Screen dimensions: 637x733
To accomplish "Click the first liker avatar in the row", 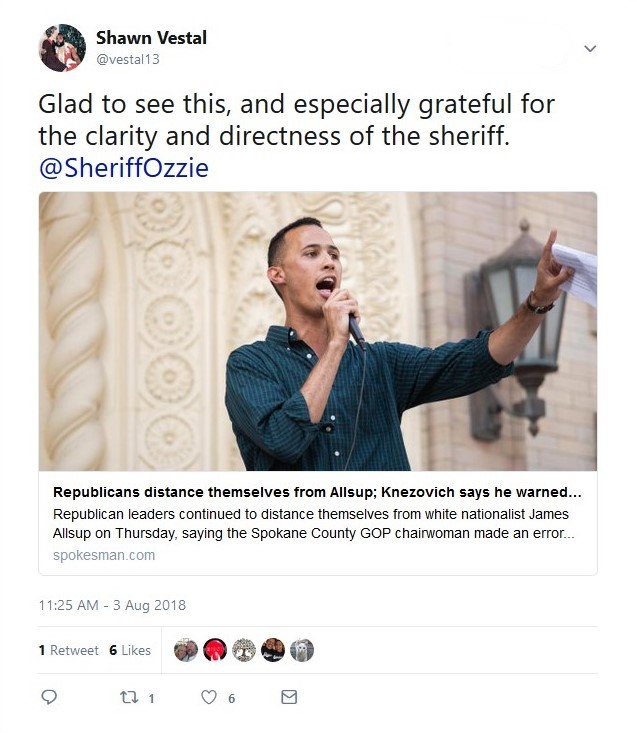I will (x=185, y=650).
